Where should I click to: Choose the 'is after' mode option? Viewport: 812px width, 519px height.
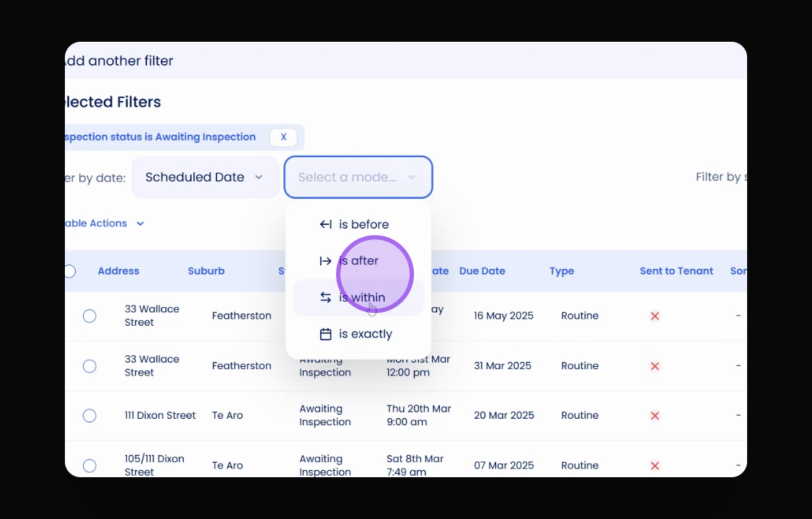tap(358, 261)
